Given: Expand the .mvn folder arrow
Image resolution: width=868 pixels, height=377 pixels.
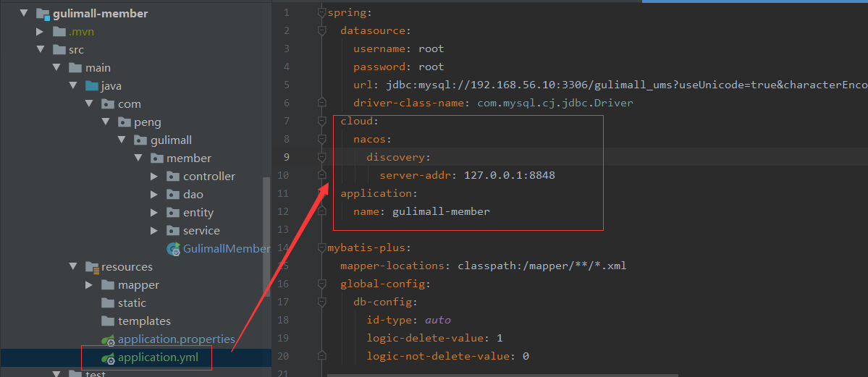Looking at the screenshot, I should tap(40, 32).
